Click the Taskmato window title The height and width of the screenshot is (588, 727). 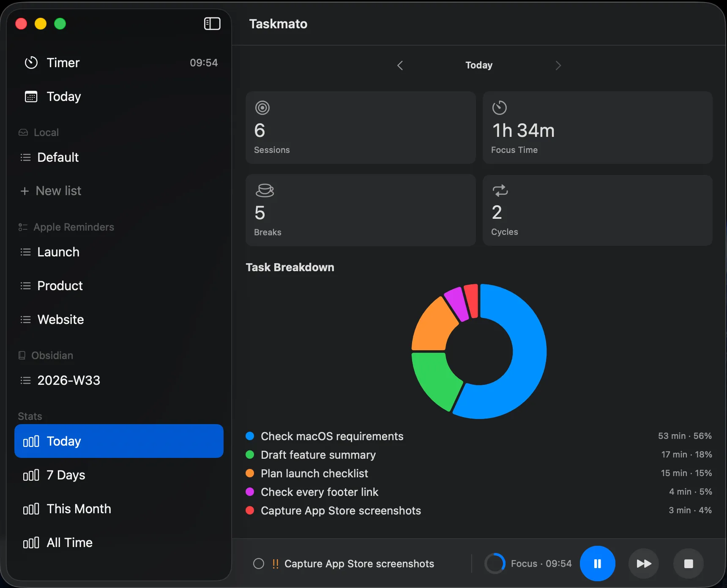278,24
